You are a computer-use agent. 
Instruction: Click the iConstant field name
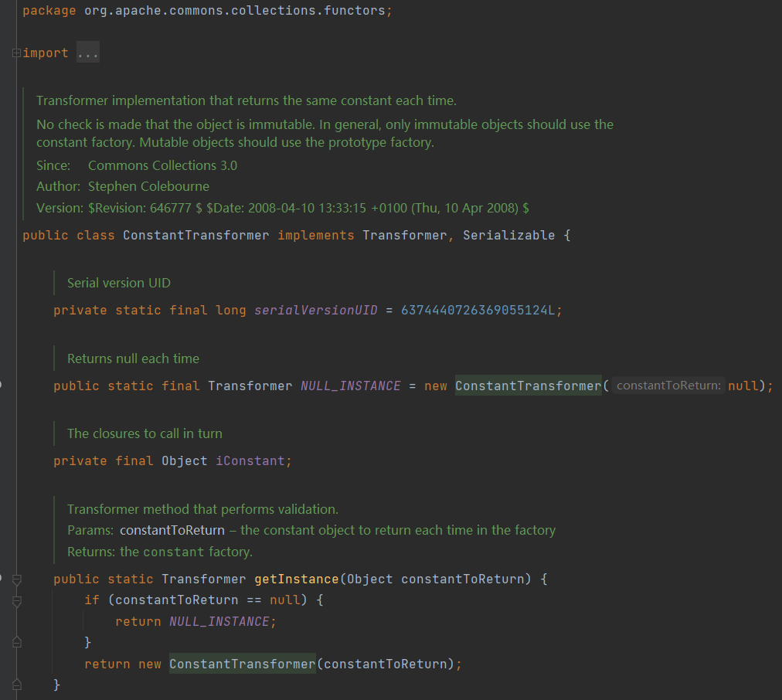(x=250, y=460)
